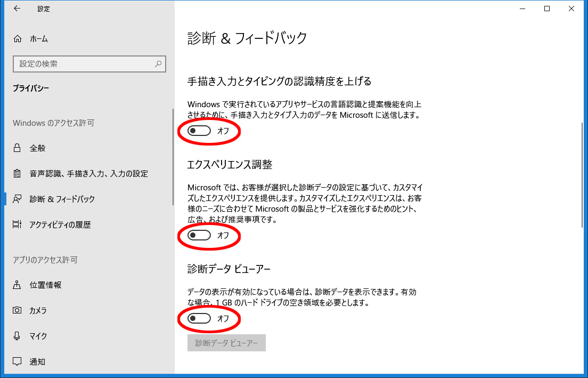Click the 診断データ ビューアー section heading
588x378 pixels.
tap(228, 269)
